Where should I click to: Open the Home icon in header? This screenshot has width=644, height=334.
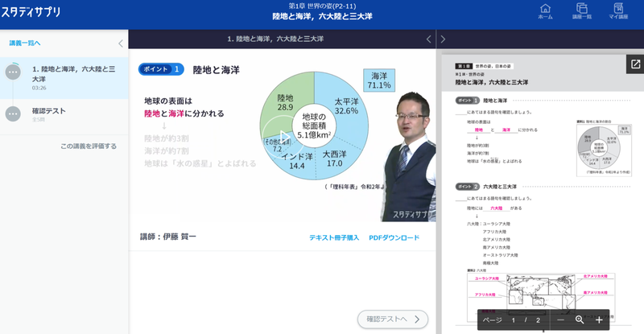click(545, 11)
